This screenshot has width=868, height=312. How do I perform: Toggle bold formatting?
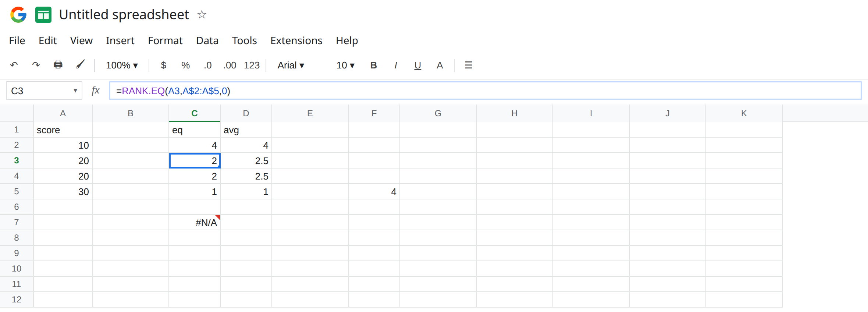coord(373,65)
